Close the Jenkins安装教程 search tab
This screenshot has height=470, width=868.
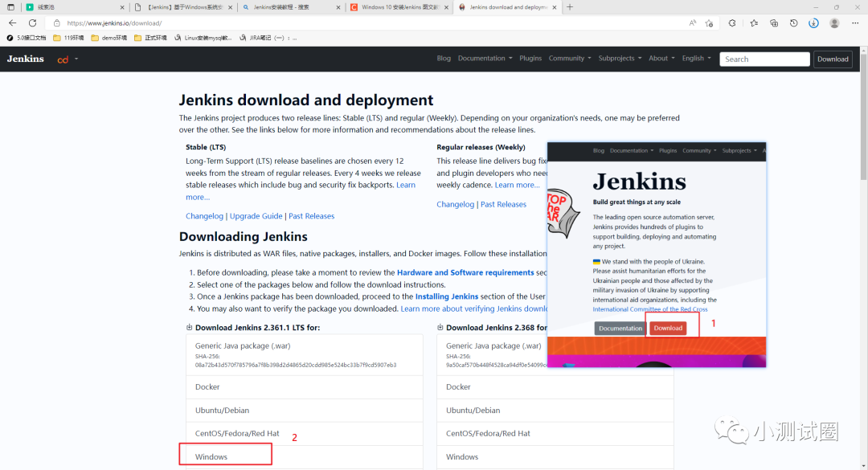tap(338, 7)
